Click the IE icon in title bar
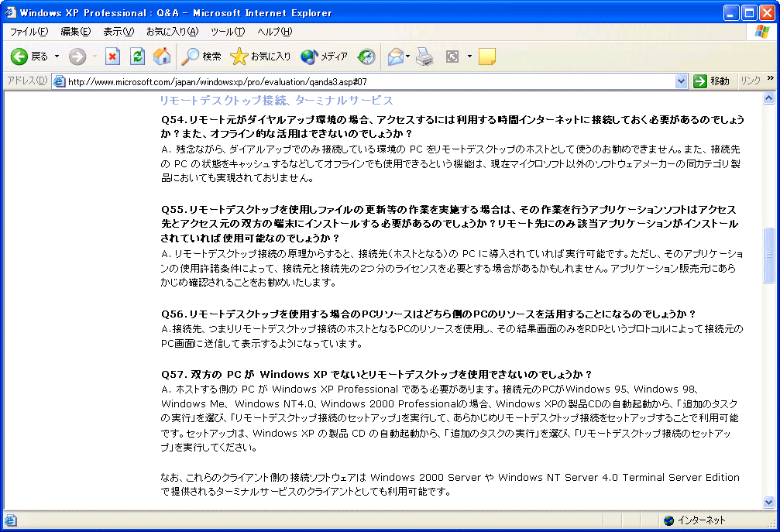This screenshot has width=780, height=532. point(11,12)
